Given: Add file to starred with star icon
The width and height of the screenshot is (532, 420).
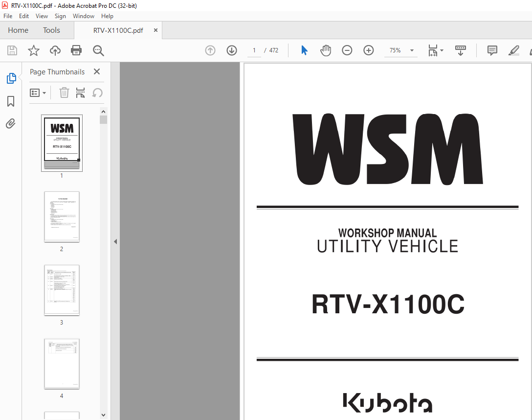Looking at the screenshot, I should [x=34, y=50].
